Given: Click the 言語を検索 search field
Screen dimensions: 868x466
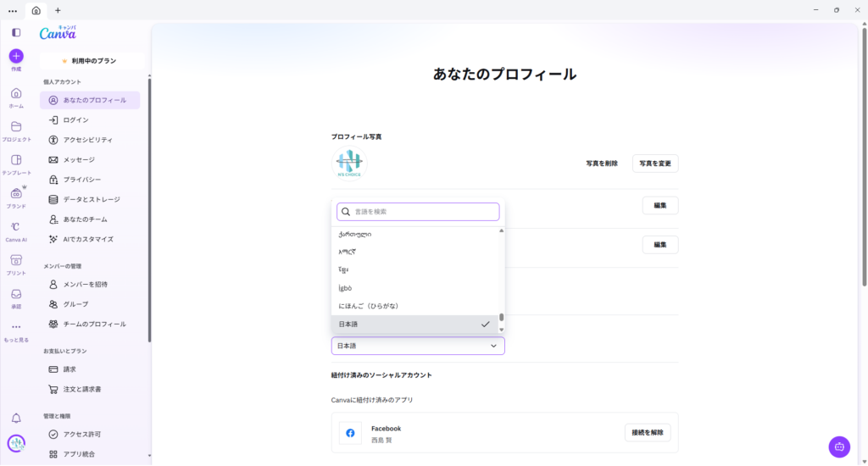Looking at the screenshot, I should click(418, 212).
